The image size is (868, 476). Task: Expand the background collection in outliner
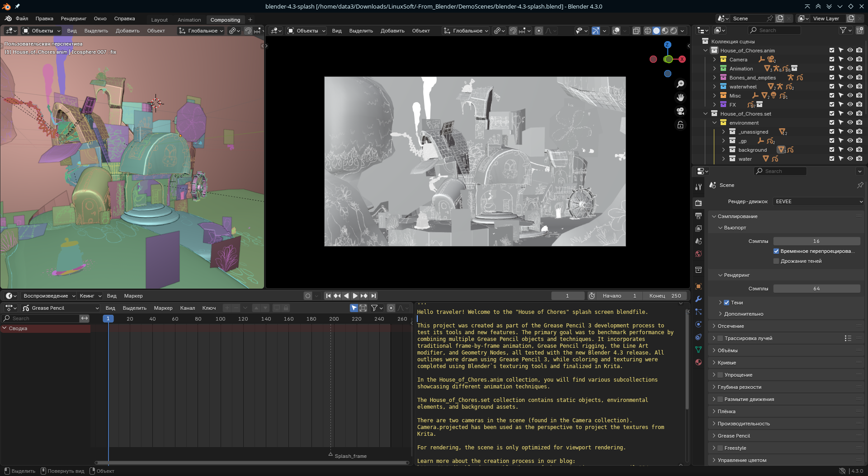tap(723, 150)
